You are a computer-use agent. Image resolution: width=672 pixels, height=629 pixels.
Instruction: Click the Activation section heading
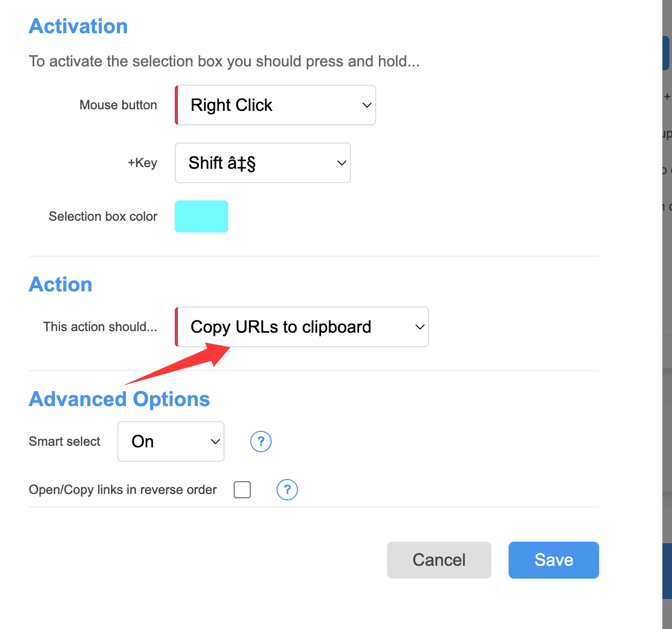[x=78, y=26]
